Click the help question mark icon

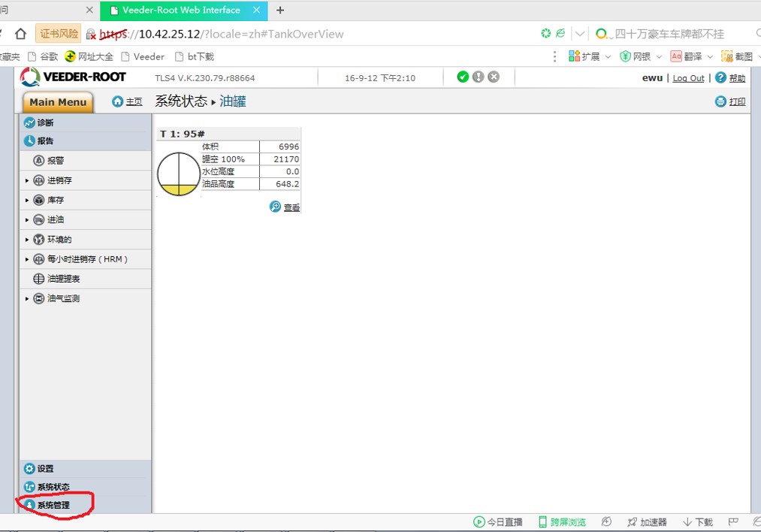coord(721,77)
